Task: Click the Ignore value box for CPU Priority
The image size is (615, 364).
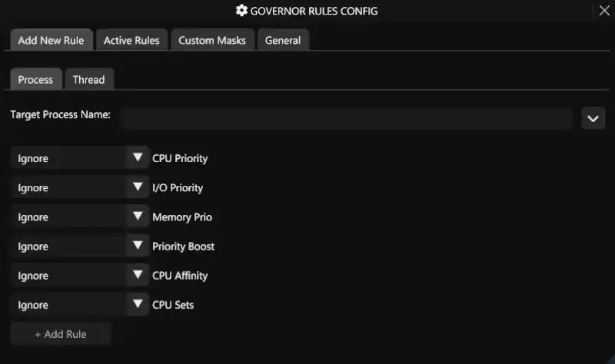Action: [x=68, y=158]
